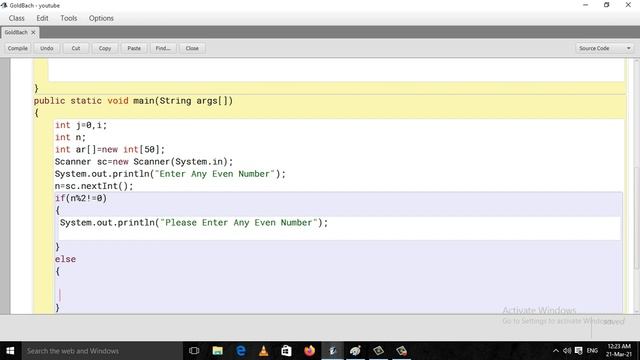Click the line 'int ar[]=new int[50];'
This screenshot has width=640, height=360.
coord(110,150)
